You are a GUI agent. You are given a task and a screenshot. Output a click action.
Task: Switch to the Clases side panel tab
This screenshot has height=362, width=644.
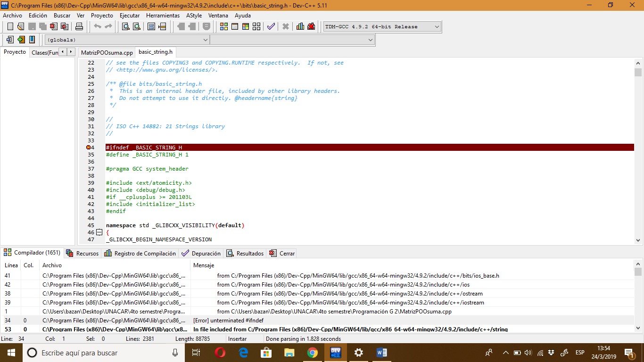[x=44, y=52]
